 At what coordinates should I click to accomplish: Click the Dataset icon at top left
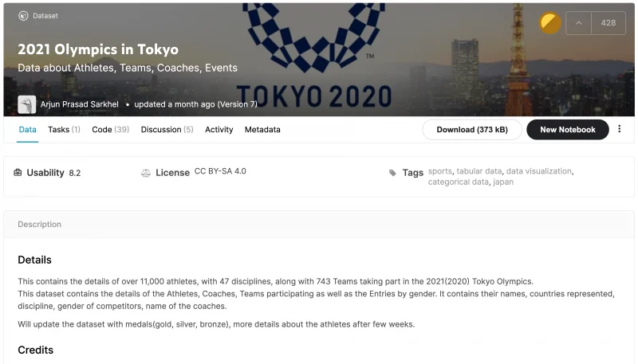point(23,15)
